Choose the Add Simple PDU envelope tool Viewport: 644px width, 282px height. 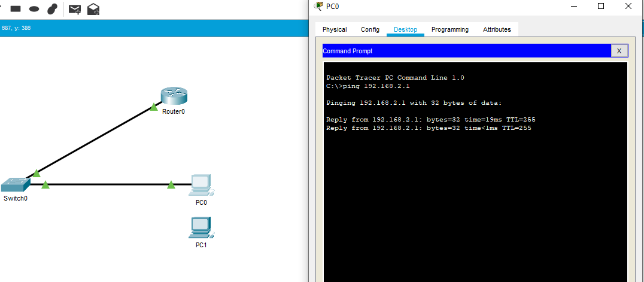74,9
